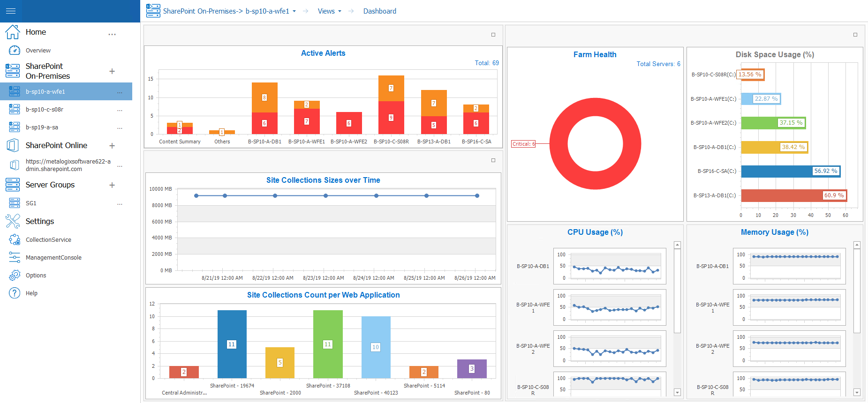Add a new Server Group
868x403 pixels.
coord(112,185)
